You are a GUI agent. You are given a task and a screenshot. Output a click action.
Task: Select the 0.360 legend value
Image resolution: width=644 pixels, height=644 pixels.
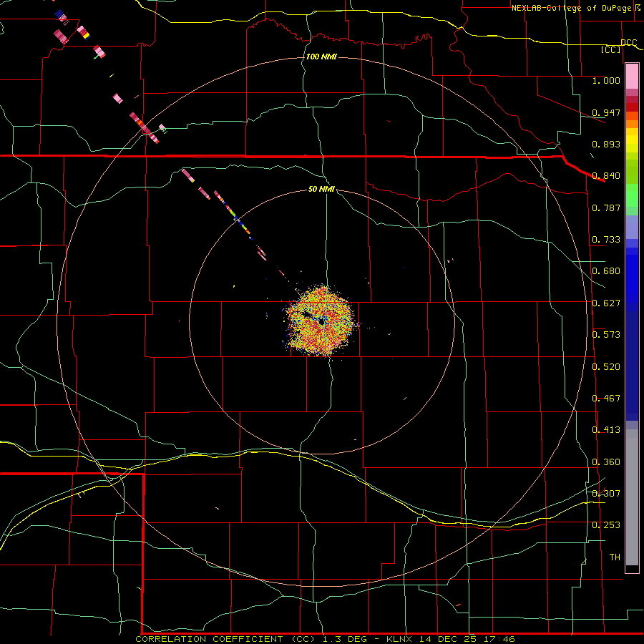(x=606, y=462)
